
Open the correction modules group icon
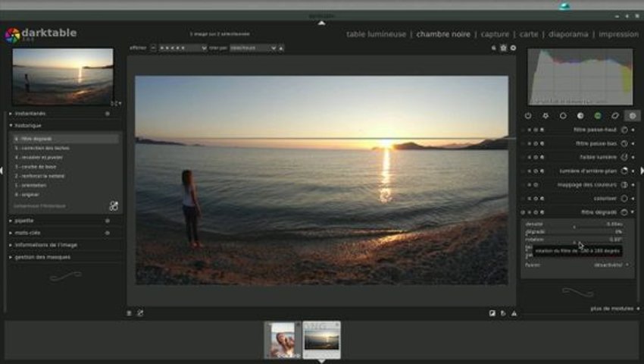(x=615, y=116)
